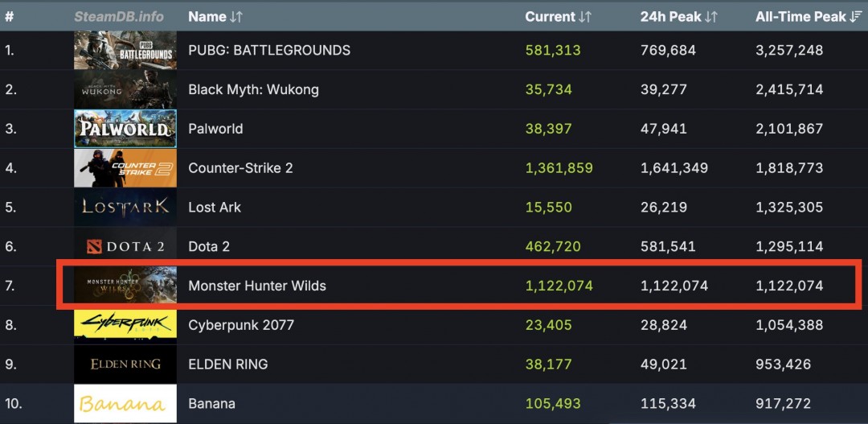This screenshot has width=868, height=424.
Task: Click the Name column header text
Action: [x=207, y=17]
